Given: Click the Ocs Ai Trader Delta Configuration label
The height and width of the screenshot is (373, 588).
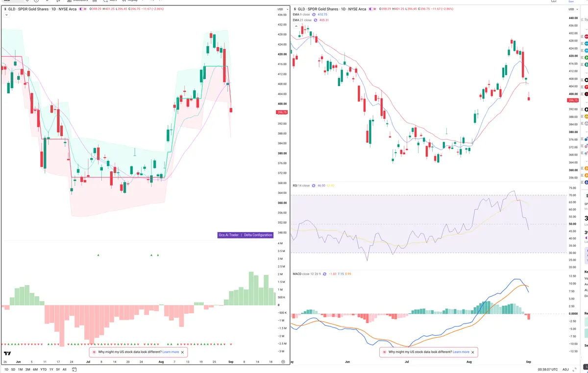Looking at the screenshot, I should (245, 235).
